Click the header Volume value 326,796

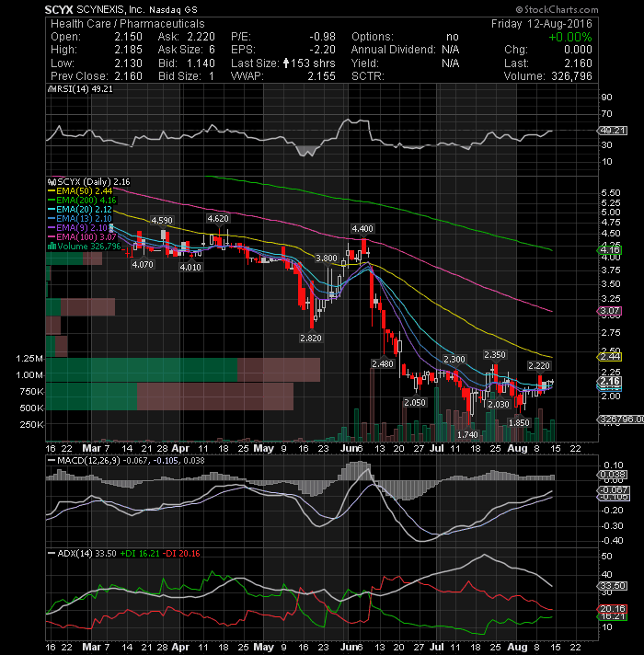point(571,76)
